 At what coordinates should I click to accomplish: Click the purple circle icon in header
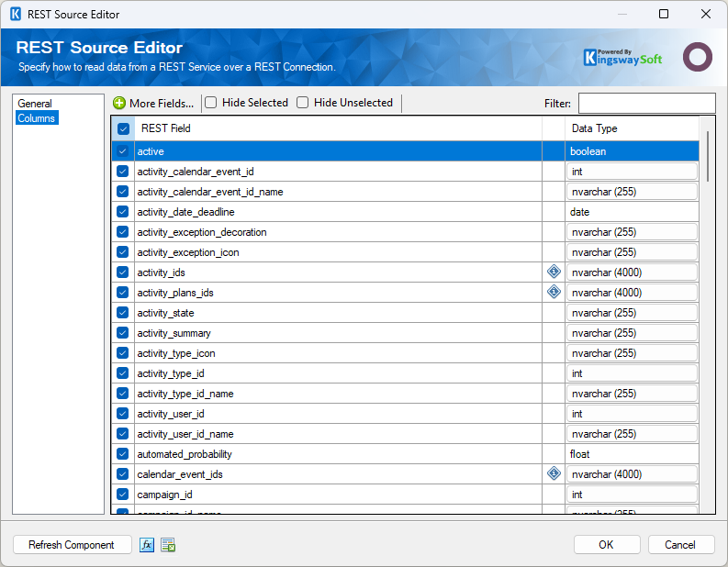click(x=698, y=57)
